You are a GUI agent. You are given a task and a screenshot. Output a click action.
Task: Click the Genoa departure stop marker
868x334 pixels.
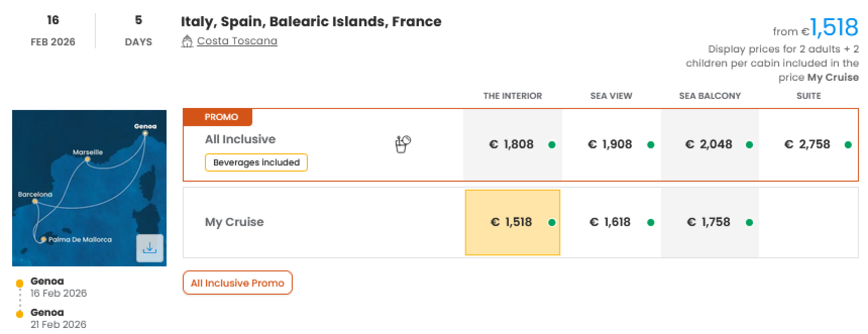click(20, 283)
